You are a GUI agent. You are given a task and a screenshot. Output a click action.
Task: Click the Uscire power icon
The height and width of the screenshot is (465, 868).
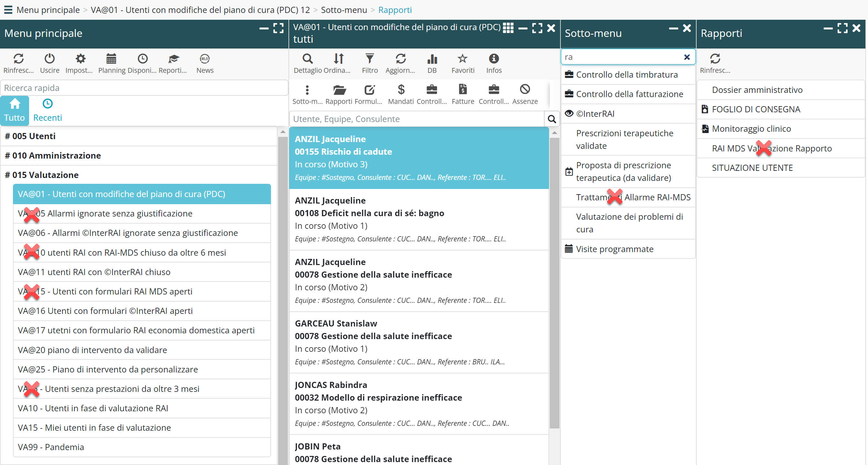click(x=49, y=59)
